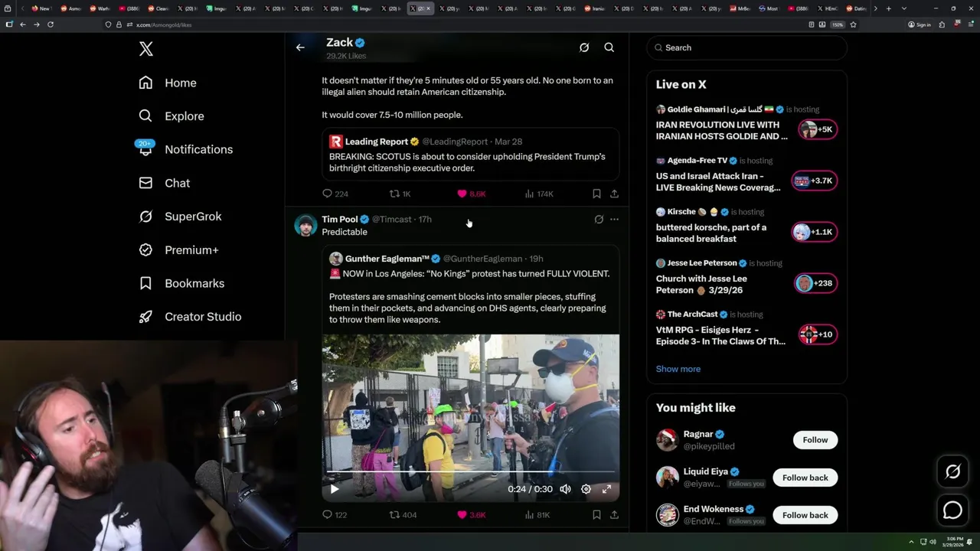Enter fullscreen on the video
This screenshot has height=551, width=980.
click(606, 489)
